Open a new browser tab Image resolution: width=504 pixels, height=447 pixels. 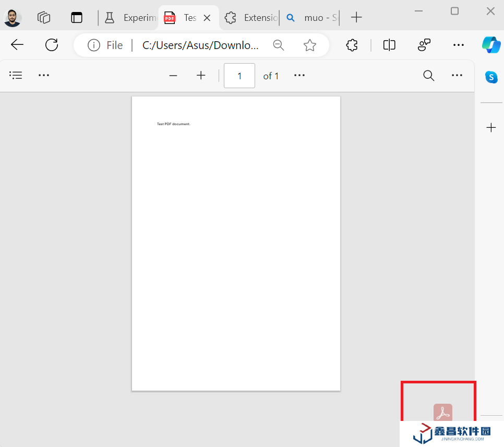356,18
